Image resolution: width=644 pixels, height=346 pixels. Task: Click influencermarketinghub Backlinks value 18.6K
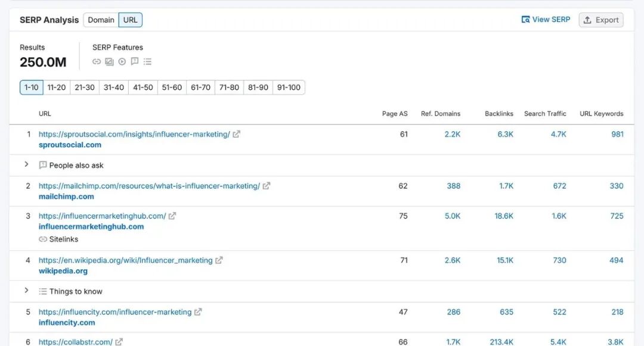click(x=504, y=216)
